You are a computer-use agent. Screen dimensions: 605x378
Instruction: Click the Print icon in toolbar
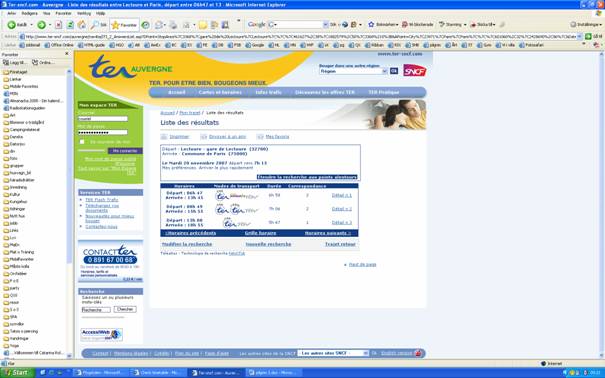click(x=173, y=25)
